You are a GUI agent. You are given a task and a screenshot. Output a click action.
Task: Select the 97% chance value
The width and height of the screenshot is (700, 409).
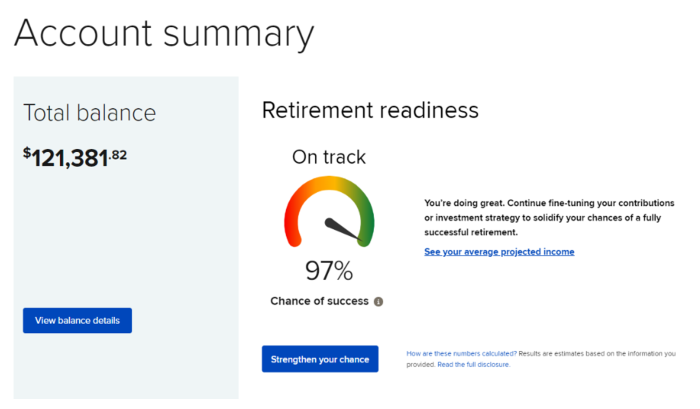[x=329, y=270]
